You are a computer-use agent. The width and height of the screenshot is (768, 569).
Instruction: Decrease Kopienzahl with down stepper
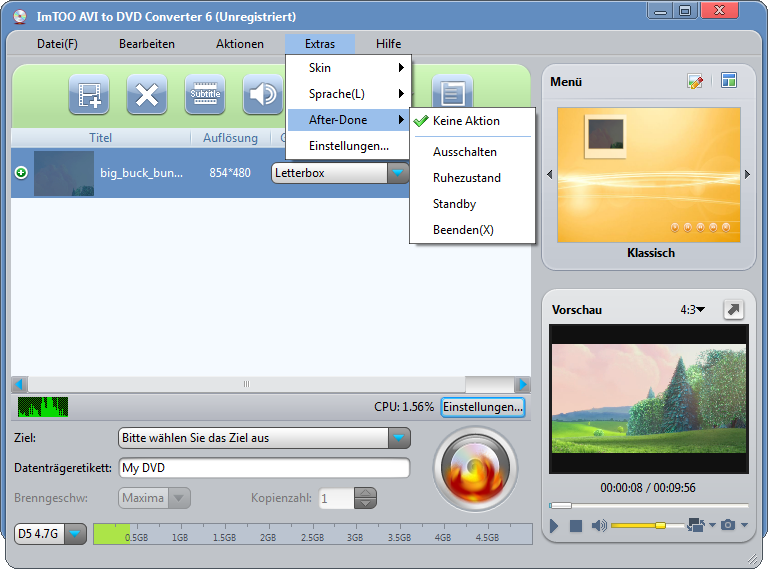point(365,503)
